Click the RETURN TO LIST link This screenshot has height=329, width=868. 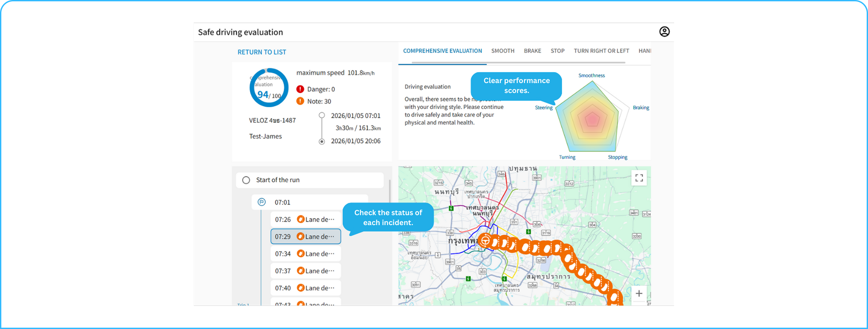[262, 52]
